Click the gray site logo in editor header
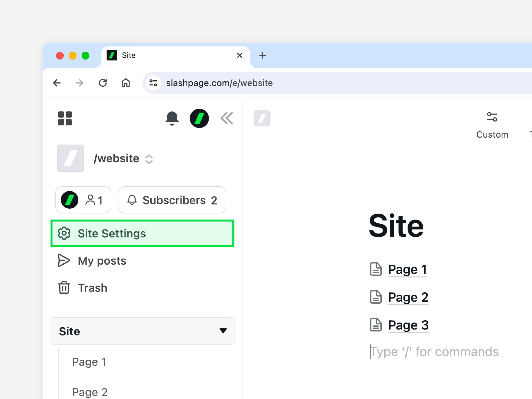 [x=262, y=118]
